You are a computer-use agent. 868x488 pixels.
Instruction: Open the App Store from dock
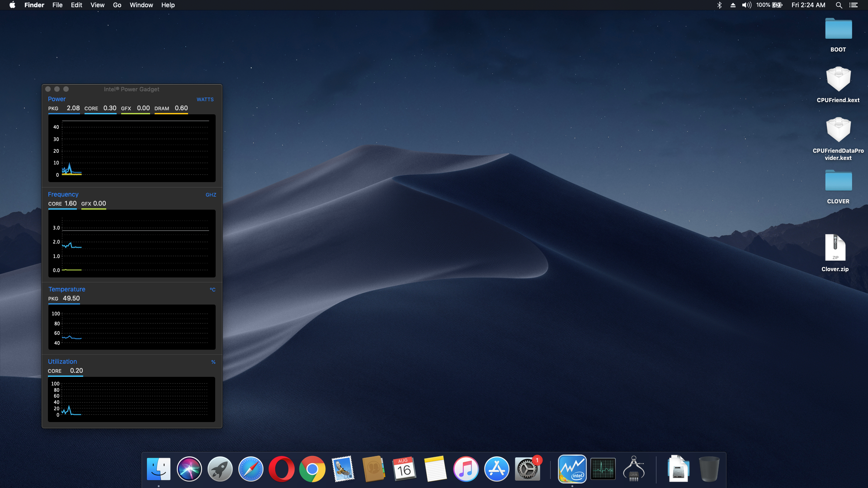click(496, 469)
